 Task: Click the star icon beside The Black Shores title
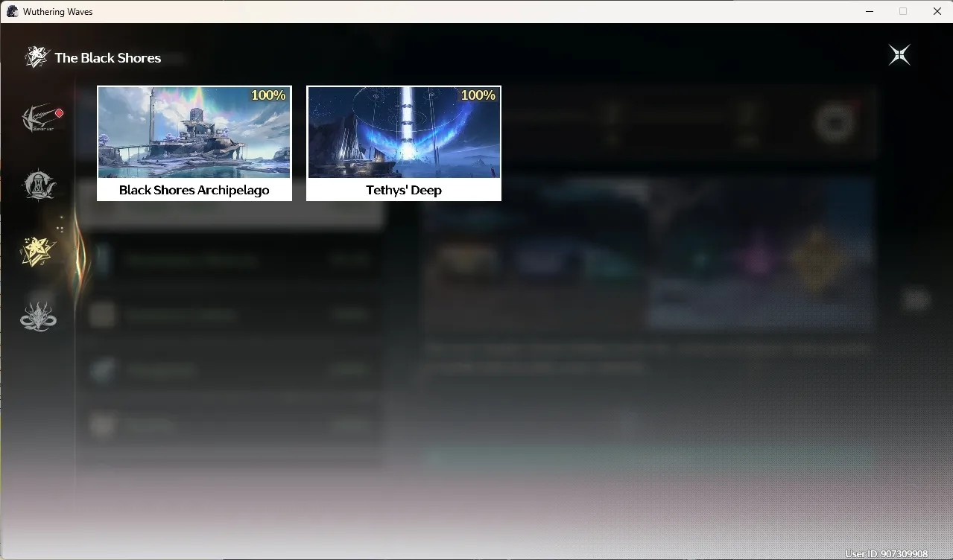coord(37,57)
